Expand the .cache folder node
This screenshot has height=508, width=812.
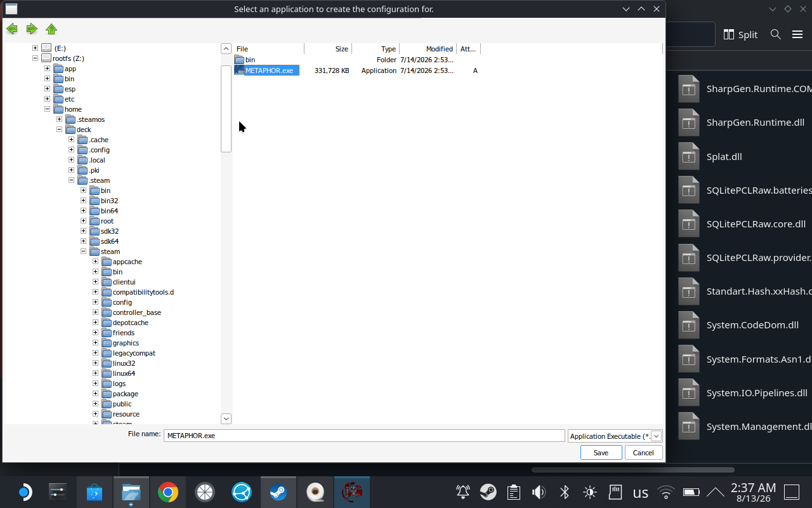pyautogui.click(x=71, y=140)
